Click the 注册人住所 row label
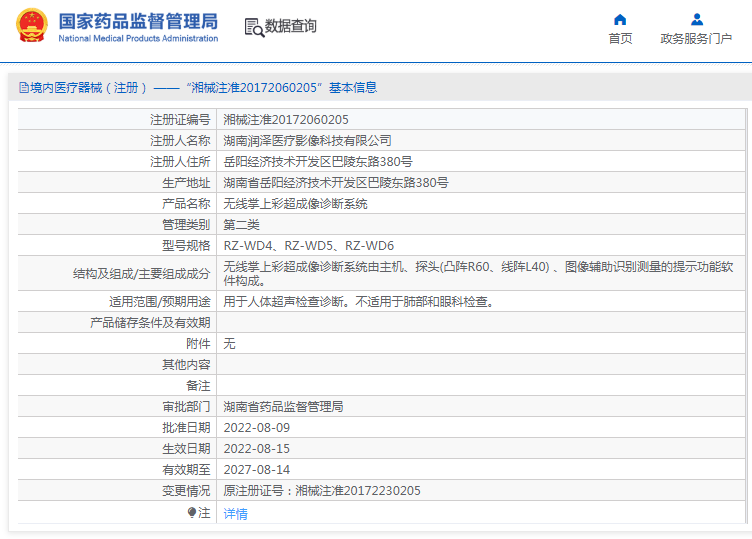 point(180,162)
